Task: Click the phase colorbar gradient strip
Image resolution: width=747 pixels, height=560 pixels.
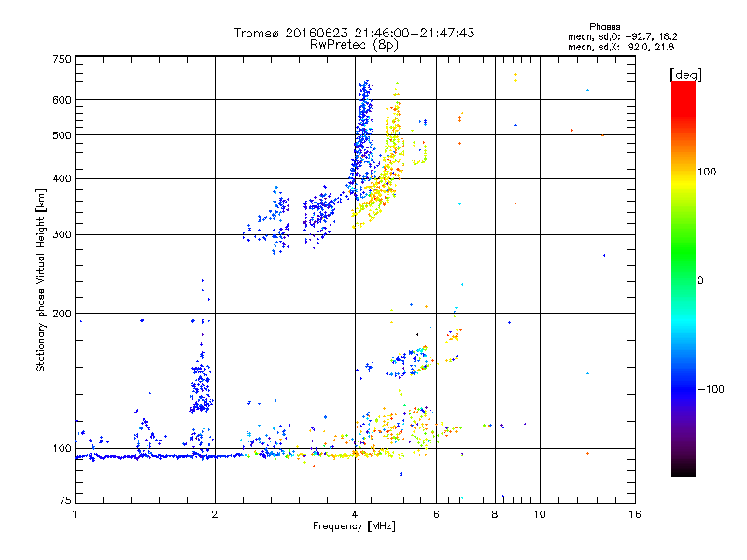Action: tap(684, 279)
